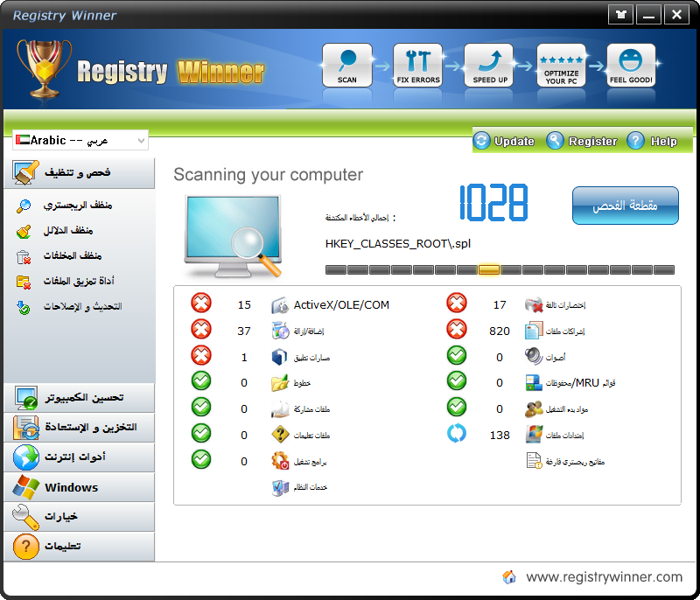Screen dimensions: 700x600
Task: Click the invalid shortcuts category icon
Action: pos(534,305)
